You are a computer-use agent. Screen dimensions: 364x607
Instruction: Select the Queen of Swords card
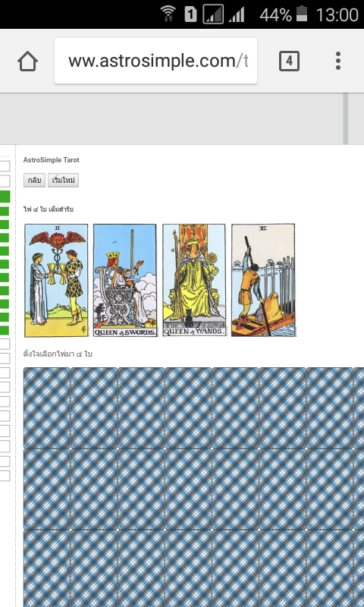125,280
